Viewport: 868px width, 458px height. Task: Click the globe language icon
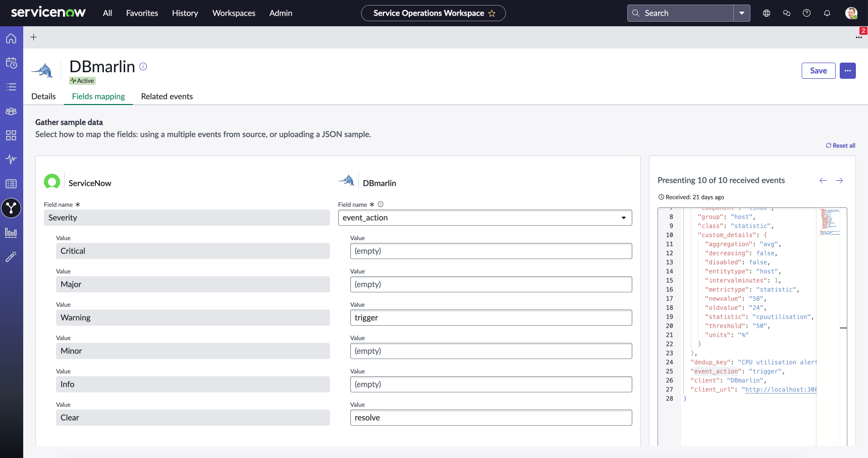click(767, 13)
